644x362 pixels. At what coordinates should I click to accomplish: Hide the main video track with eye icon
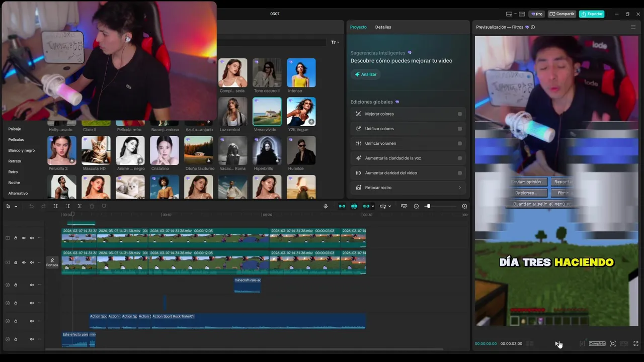click(x=24, y=262)
